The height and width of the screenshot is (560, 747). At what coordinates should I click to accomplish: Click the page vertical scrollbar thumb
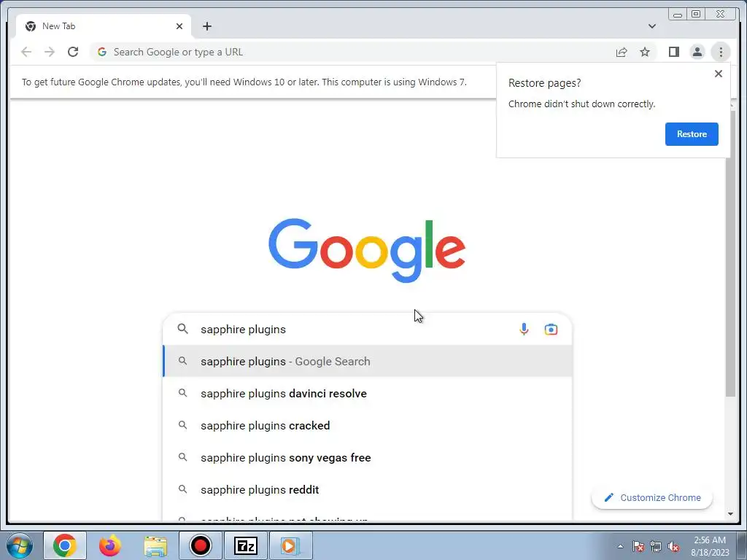(730, 252)
